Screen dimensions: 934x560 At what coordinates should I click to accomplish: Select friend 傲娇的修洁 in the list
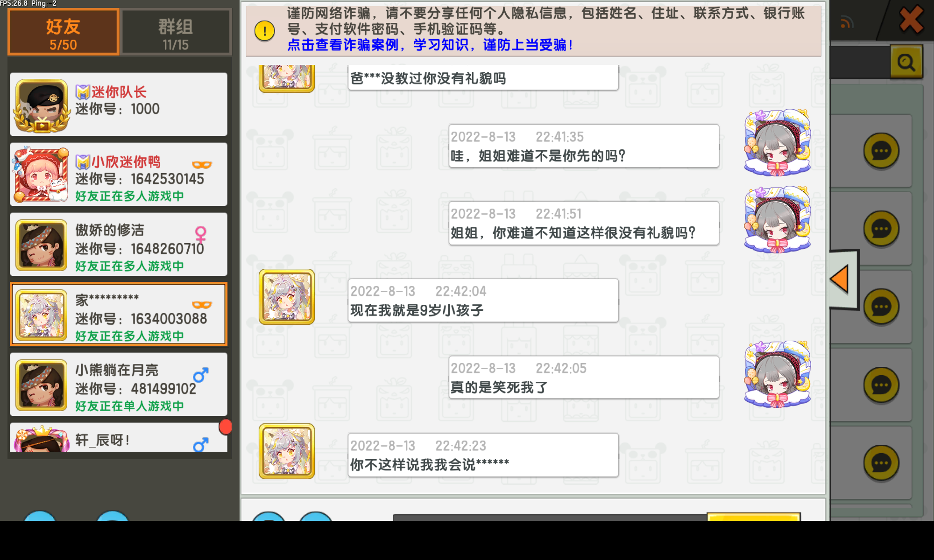(119, 244)
